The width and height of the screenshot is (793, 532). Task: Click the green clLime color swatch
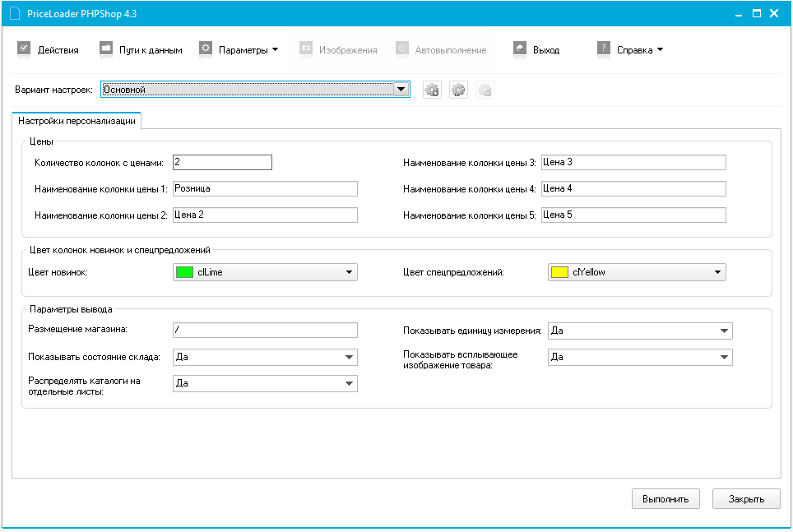(x=184, y=272)
